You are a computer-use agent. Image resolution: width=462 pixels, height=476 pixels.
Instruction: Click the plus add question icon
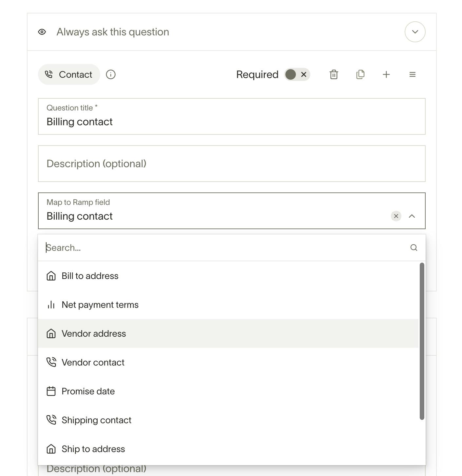click(386, 74)
